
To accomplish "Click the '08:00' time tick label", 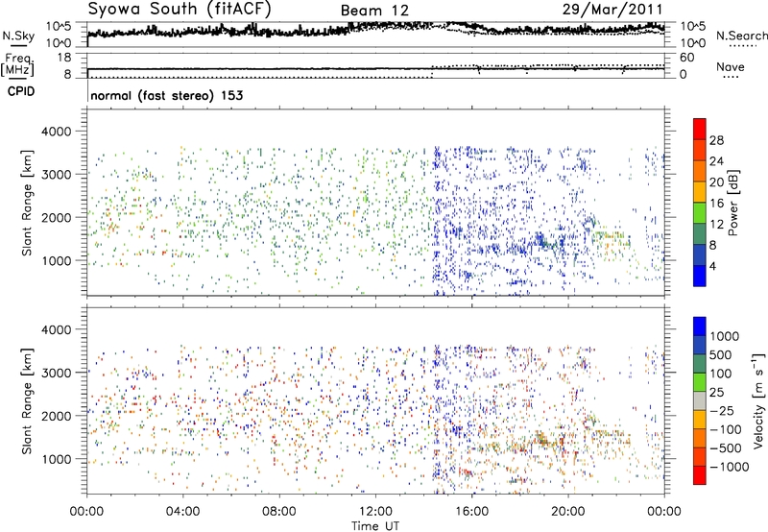I will pyautogui.click(x=279, y=512).
